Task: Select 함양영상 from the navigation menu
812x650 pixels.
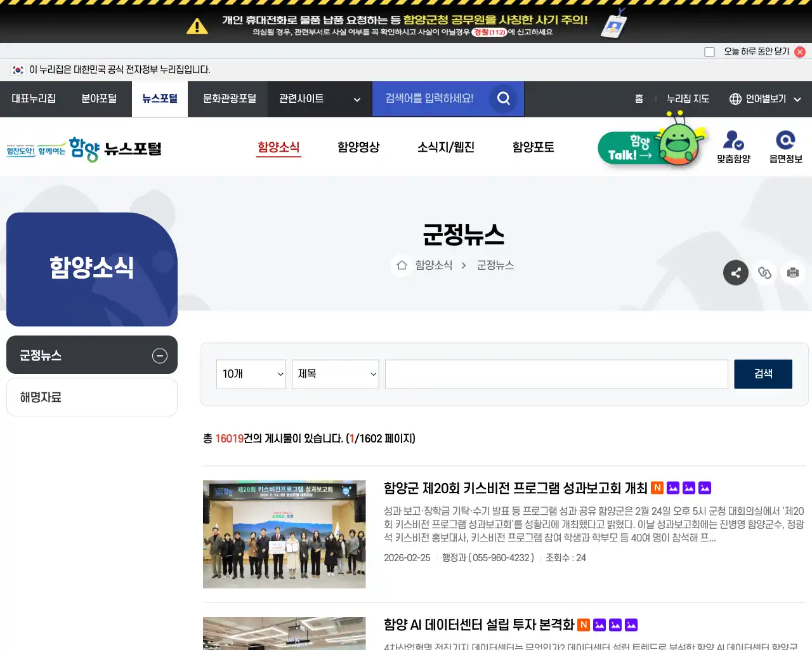Action: [x=359, y=147]
